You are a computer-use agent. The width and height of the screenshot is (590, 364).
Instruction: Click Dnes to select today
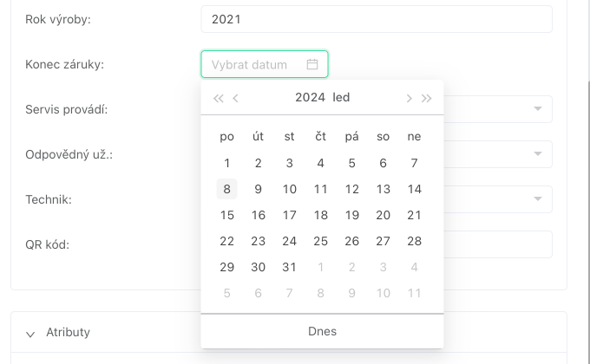(322, 331)
